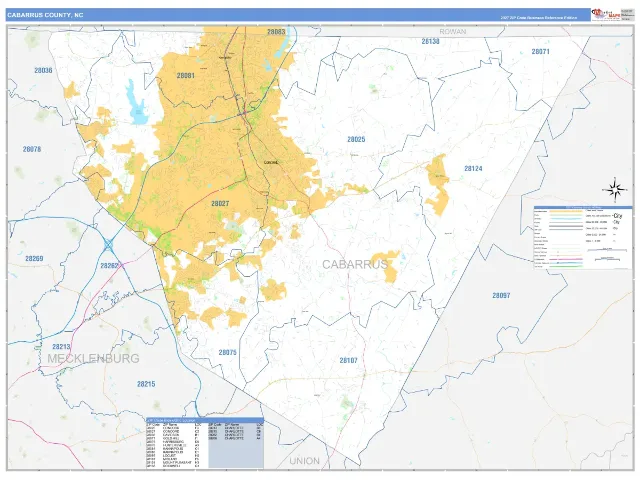Click the ZIP code label 28027
The width and height of the screenshot is (640, 480).
click(x=220, y=203)
